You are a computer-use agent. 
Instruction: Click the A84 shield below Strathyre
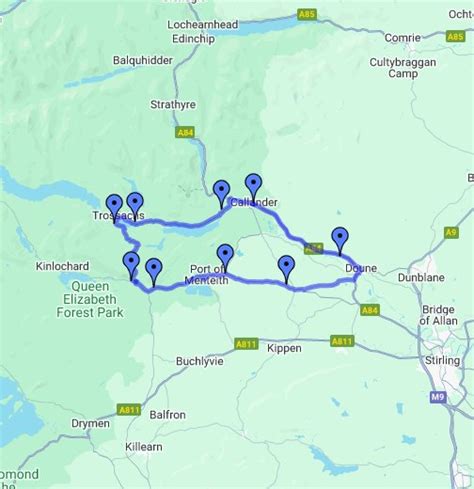click(x=185, y=133)
